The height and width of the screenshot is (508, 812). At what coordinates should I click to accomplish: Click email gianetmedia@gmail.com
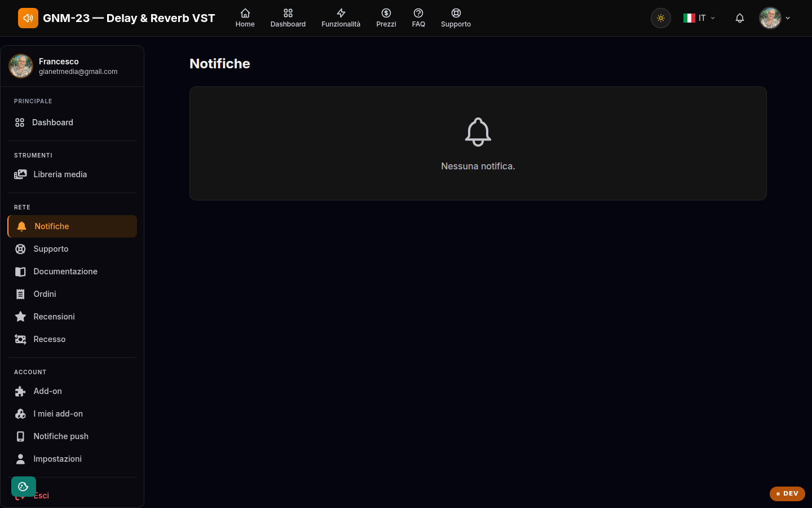click(78, 72)
